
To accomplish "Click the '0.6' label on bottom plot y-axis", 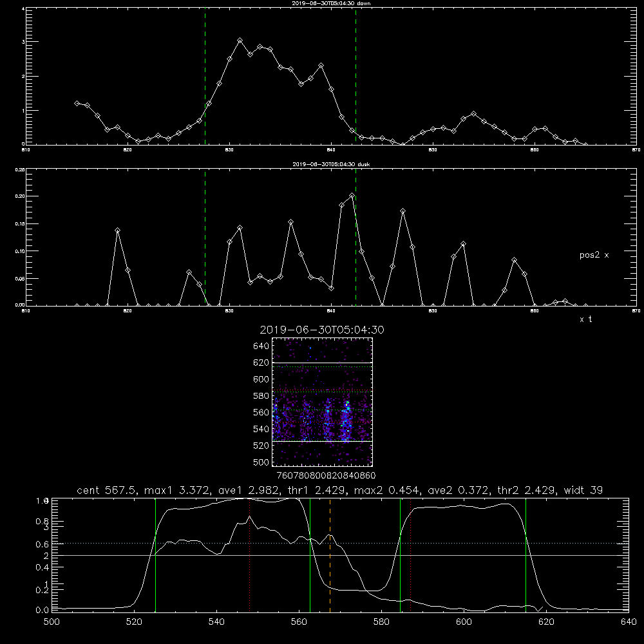I will pos(43,545).
